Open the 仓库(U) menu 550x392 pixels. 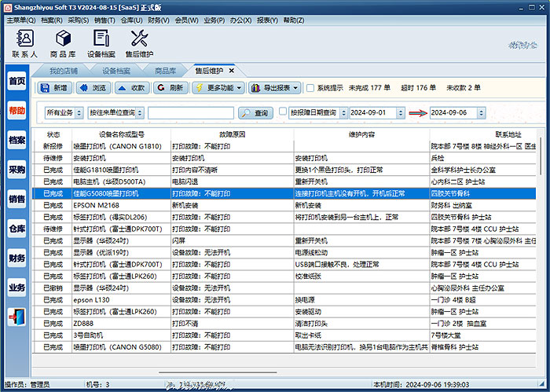(131, 20)
